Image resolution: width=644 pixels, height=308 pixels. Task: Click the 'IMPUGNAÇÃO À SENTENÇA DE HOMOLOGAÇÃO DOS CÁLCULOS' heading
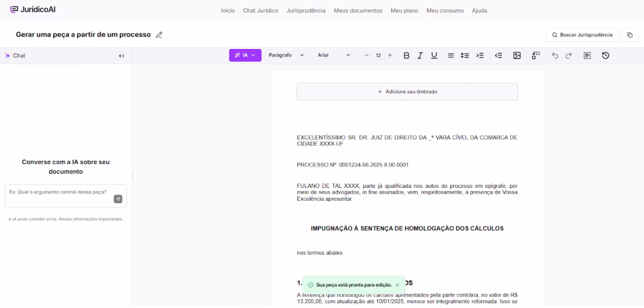pyautogui.click(x=407, y=228)
